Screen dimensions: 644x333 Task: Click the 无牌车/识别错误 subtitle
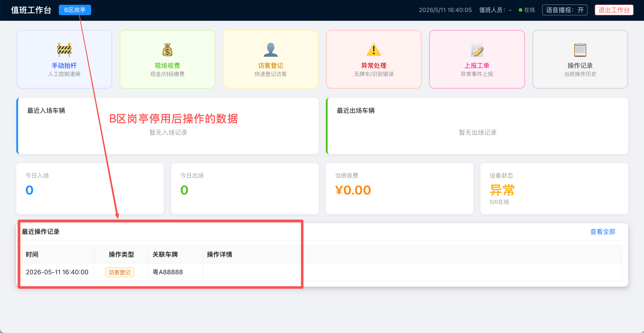(374, 74)
